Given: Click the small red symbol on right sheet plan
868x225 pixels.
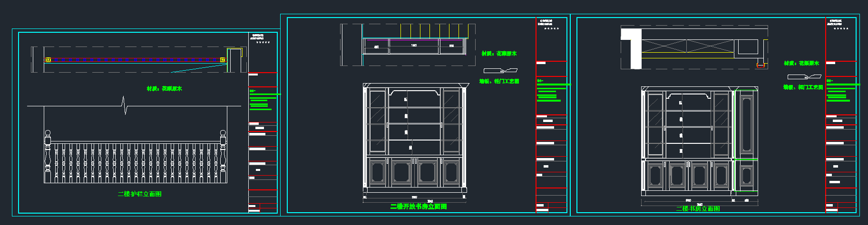Looking at the screenshot, I should 761,66.
